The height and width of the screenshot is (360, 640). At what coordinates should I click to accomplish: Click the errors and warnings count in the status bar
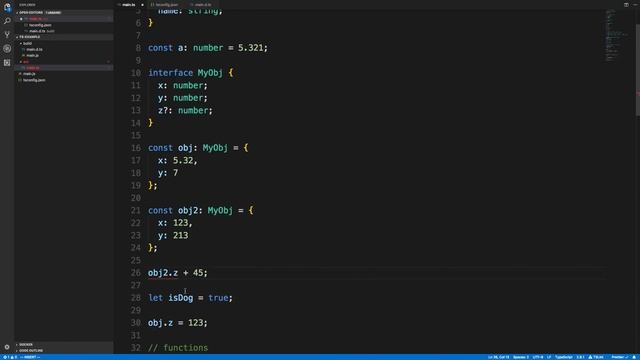coord(11,357)
